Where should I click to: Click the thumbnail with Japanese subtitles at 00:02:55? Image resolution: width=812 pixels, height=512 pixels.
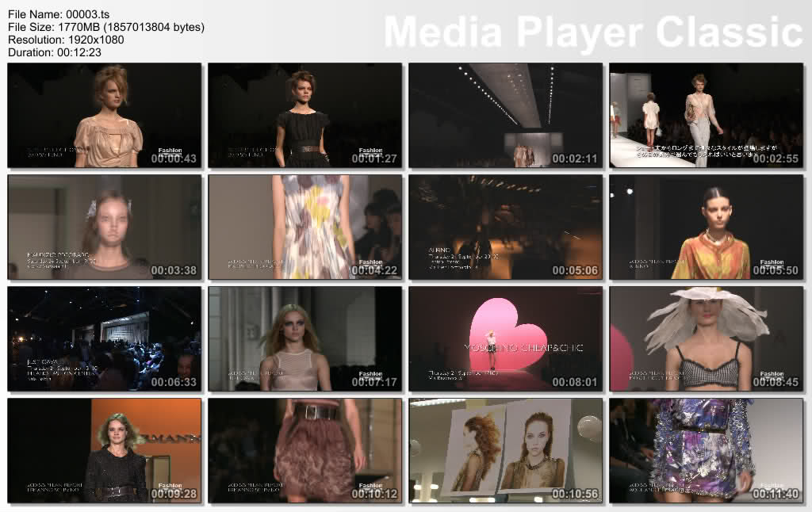707,116
